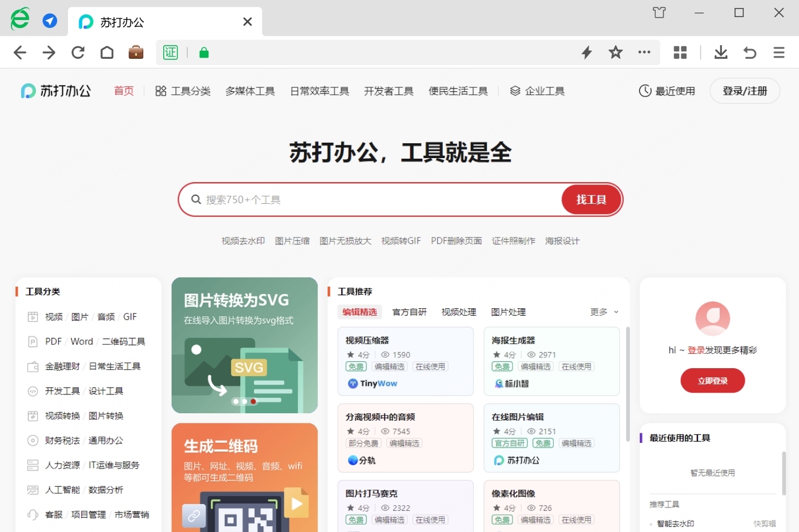Reload the page with the refresh icon

click(x=78, y=53)
